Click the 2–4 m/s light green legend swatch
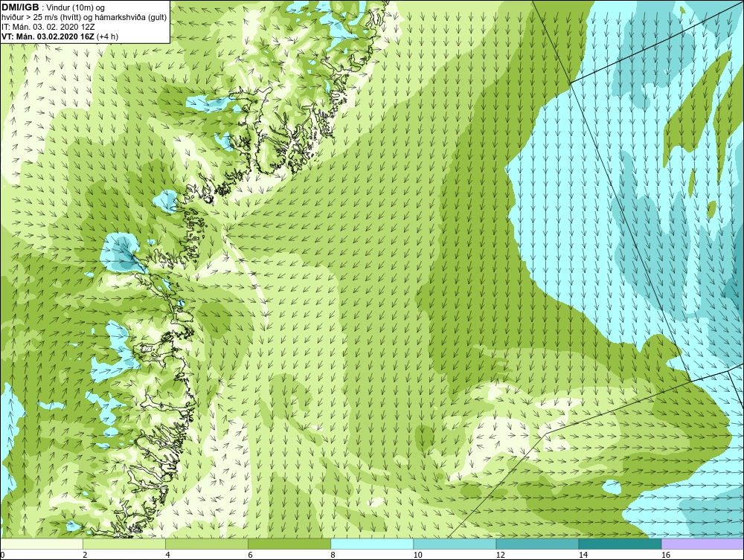Screen dimensions: 744x560 pos(124,544)
